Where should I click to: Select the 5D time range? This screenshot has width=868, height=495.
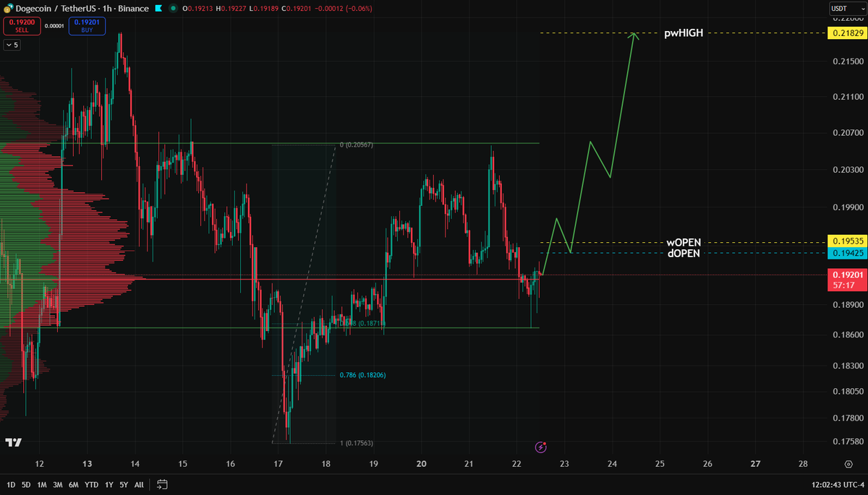tap(25, 484)
